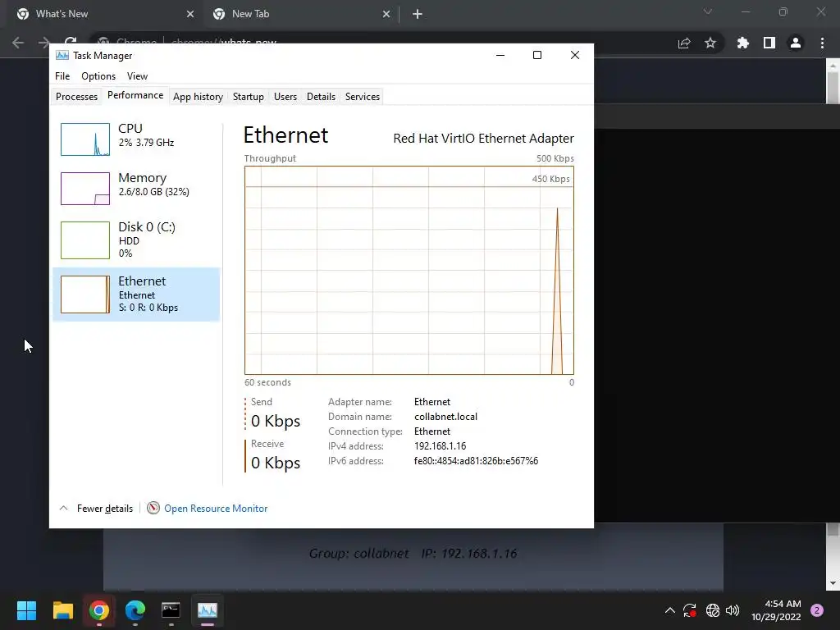Screen dimensions: 840x630
Task: Switch to the Processes tab
Action: [76, 97]
